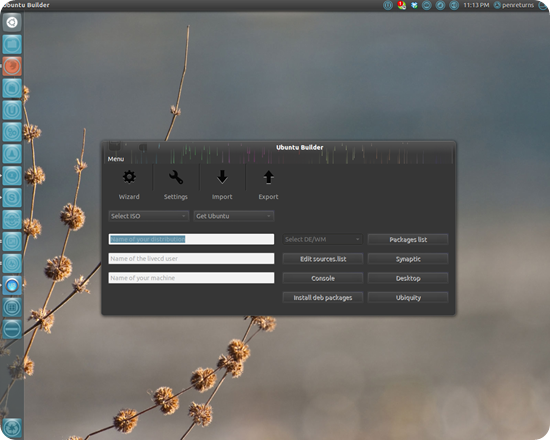Open the sound speaker indicator in panel
The image size is (550, 440).
[454, 5]
